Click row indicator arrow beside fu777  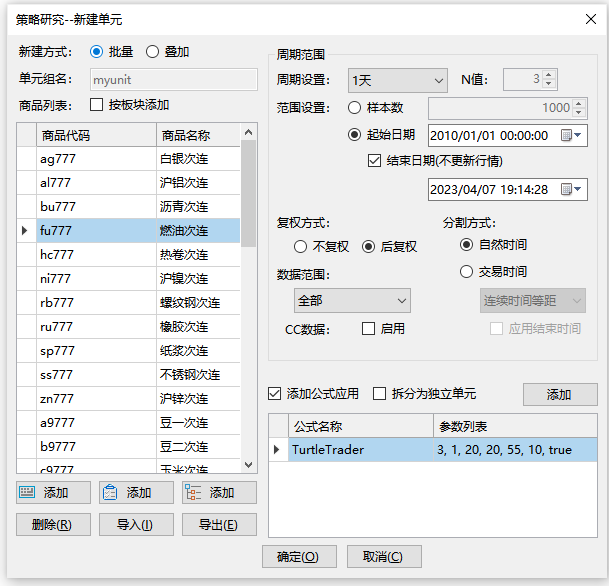tap(25, 231)
